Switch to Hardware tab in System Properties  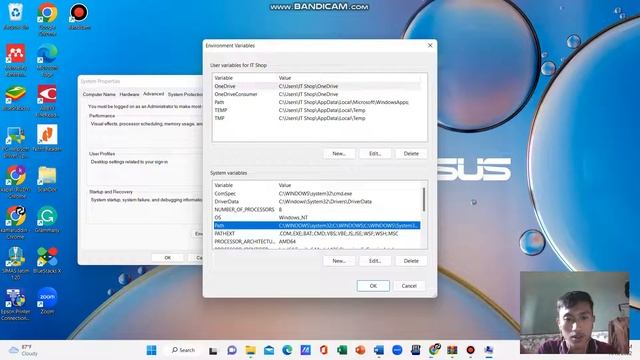[129, 94]
